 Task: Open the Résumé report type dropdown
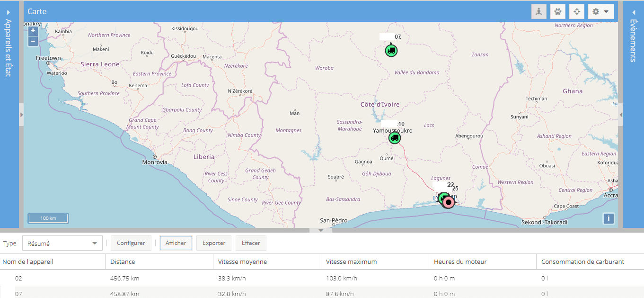[x=62, y=243]
